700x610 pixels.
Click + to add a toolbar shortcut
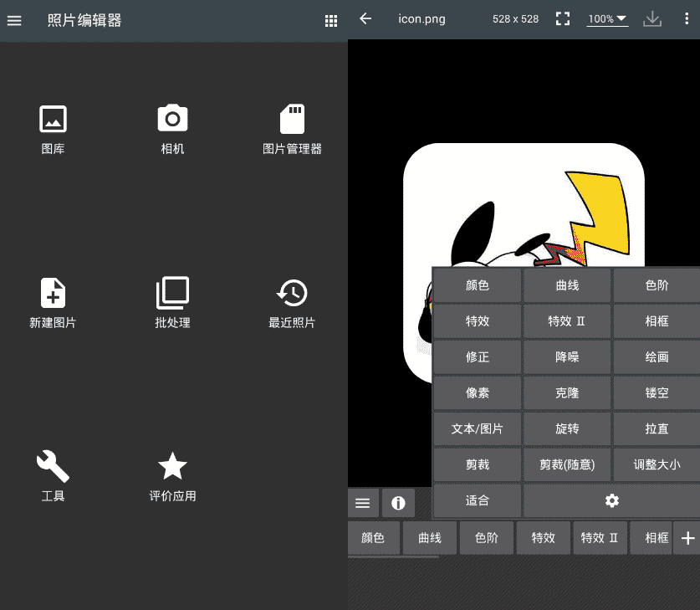(687, 538)
